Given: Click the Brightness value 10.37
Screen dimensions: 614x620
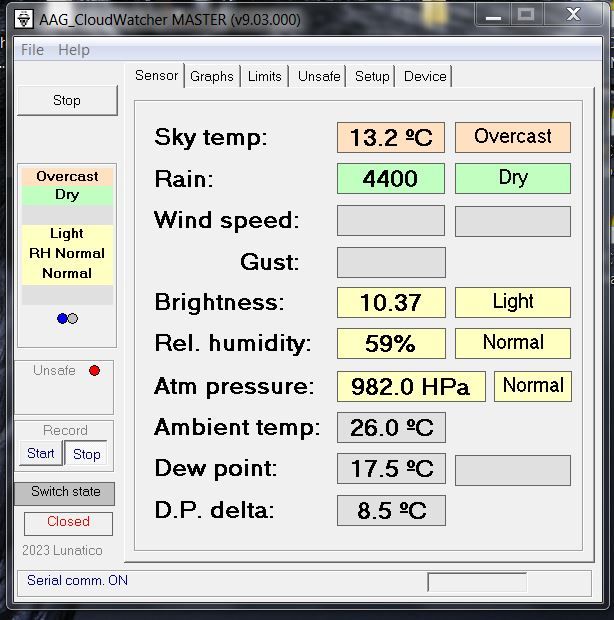Looking at the screenshot, I should pyautogui.click(x=391, y=302).
